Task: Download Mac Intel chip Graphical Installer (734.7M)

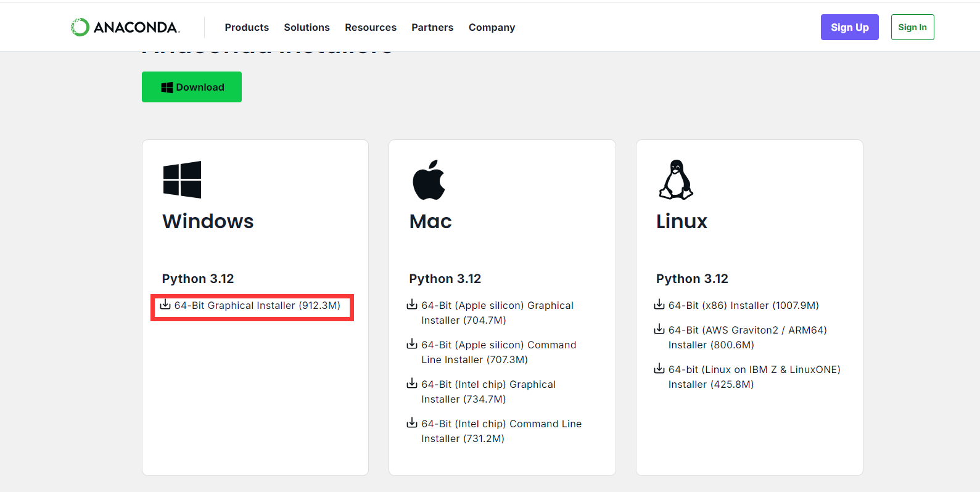Action: pyautogui.click(x=488, y=392)
